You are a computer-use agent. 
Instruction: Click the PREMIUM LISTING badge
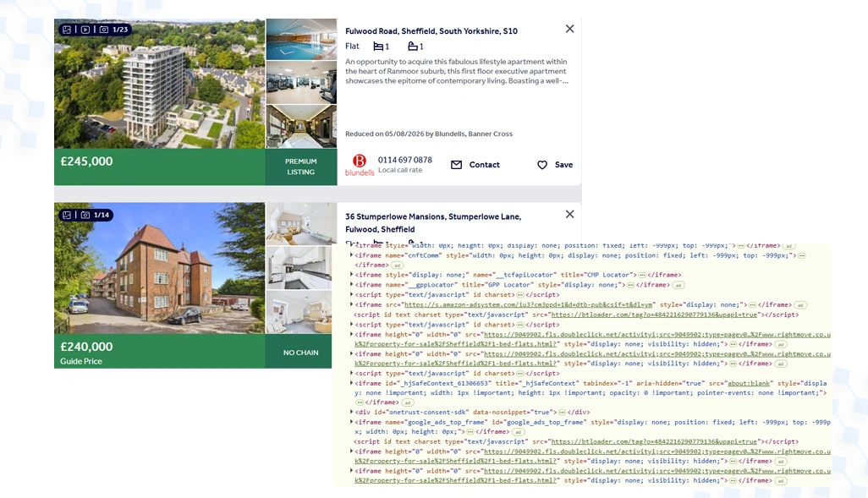click(301, 167)
